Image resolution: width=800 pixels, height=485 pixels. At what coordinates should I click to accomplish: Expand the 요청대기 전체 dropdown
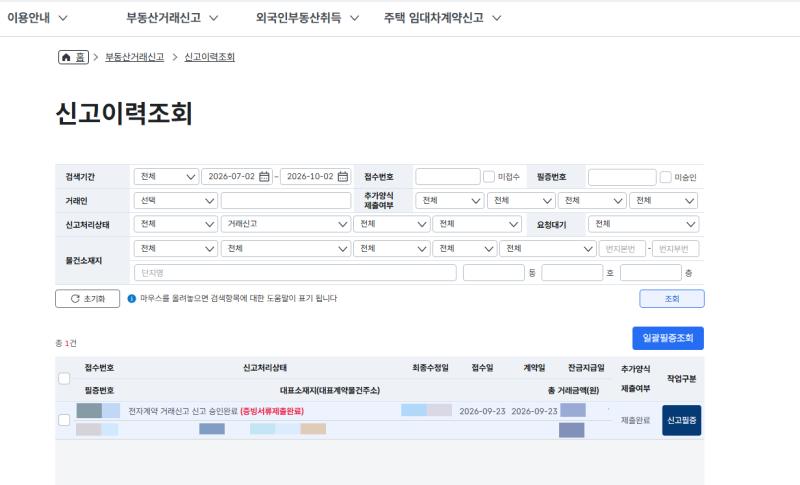pos(643,224)
